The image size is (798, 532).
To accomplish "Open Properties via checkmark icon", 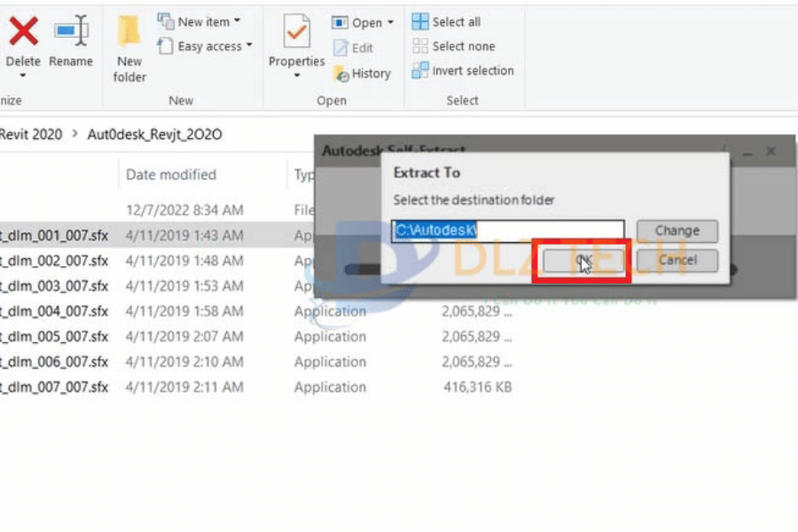I will point(296,33).
